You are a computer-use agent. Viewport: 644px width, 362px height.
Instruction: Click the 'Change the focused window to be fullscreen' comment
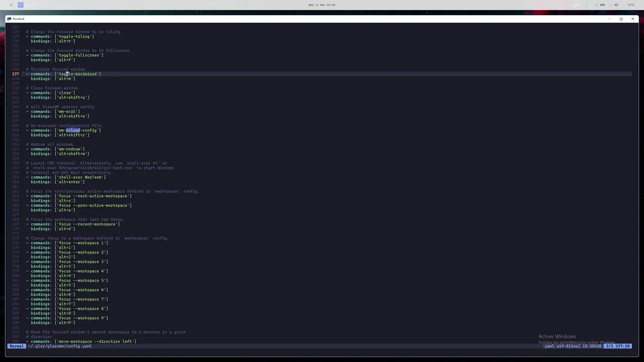tap(78, 50)
